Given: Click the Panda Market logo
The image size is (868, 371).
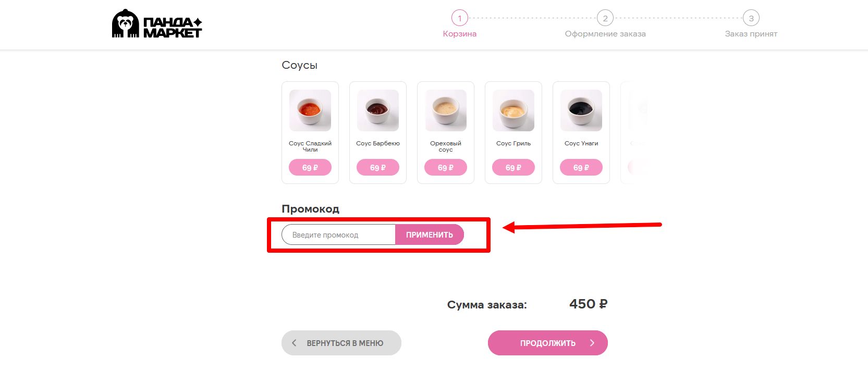Looking at the screenshot, I should click(156, 24).
